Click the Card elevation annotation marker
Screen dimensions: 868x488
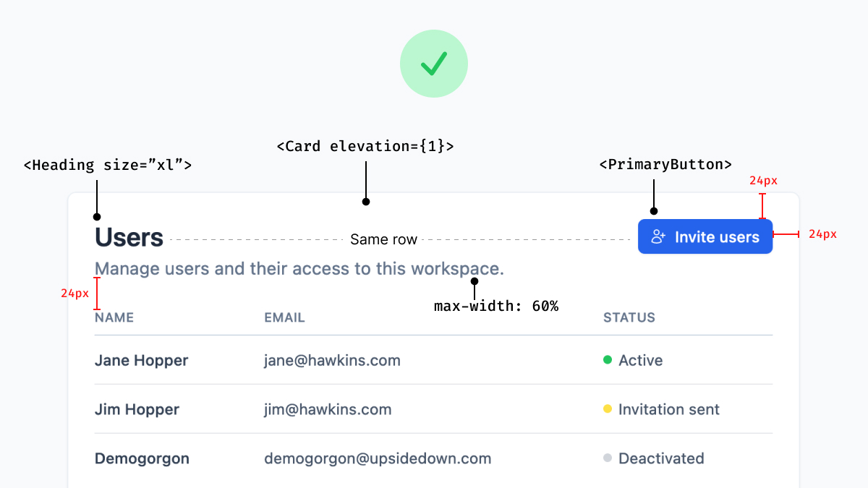click(366, 202)
